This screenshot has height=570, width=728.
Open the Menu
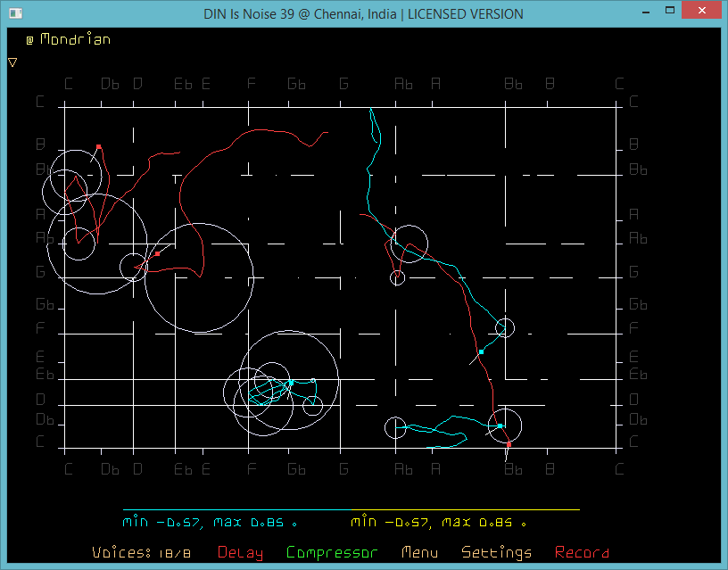point(419,553)
